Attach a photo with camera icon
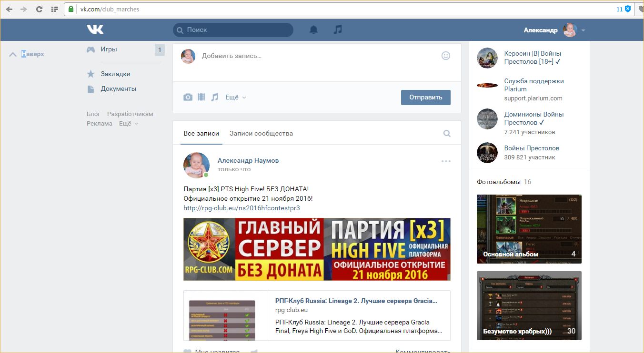Image resolution: width=644 pixels, height=353 pixels. pos(188,97)
